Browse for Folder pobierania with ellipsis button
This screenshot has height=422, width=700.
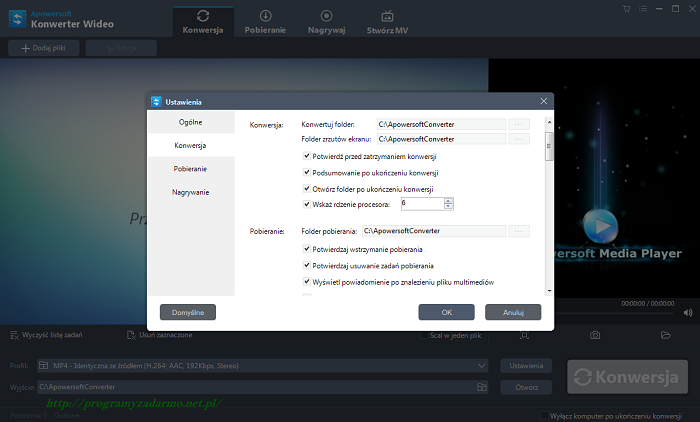518,231
